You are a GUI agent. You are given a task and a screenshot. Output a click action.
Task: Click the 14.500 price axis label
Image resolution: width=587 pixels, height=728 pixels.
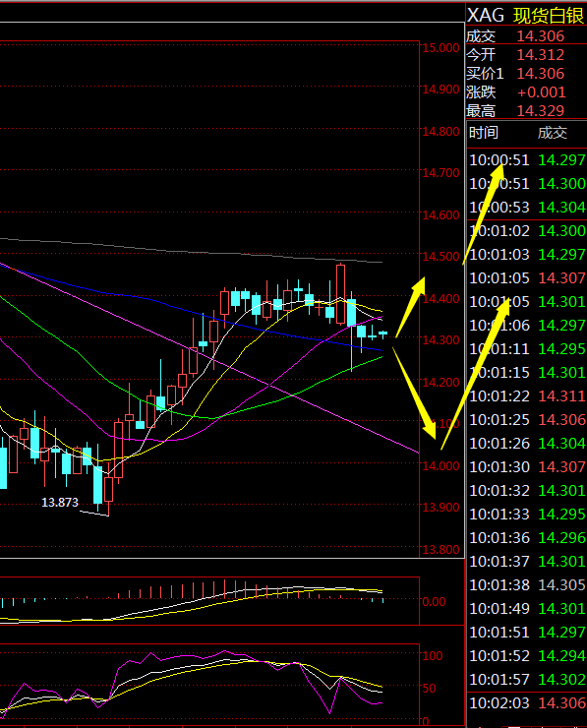(x=440, y=257)
